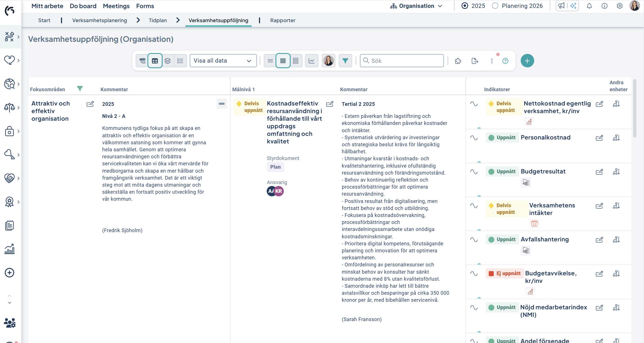
Task: Click the help question mark icon
Action: click(x=505, y=61)
